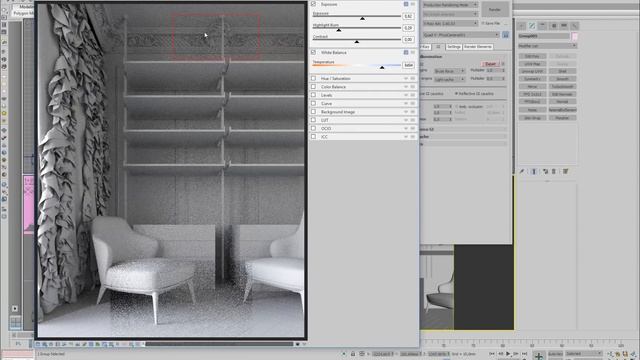
Task: Switch to the V-Ray tab
Action: 425,47
